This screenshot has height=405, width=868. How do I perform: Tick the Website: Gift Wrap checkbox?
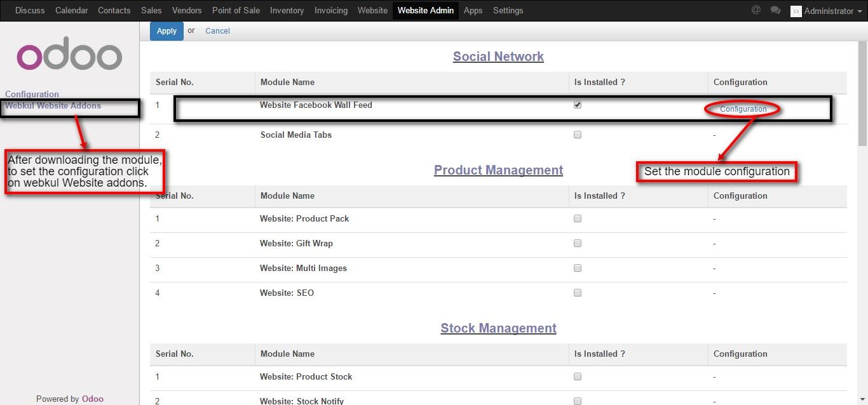(578, 243)
